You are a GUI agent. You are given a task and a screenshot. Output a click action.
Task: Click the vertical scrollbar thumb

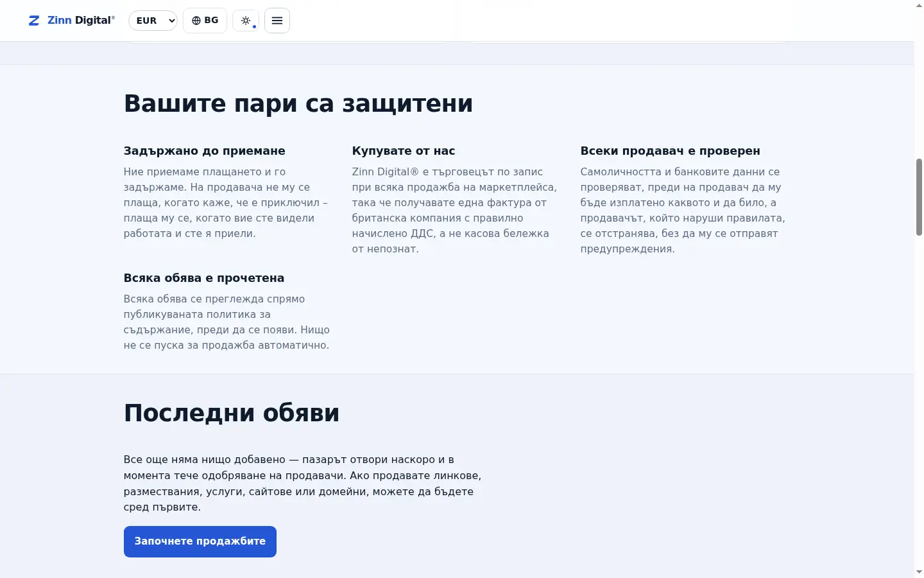[x=919, y=197]
